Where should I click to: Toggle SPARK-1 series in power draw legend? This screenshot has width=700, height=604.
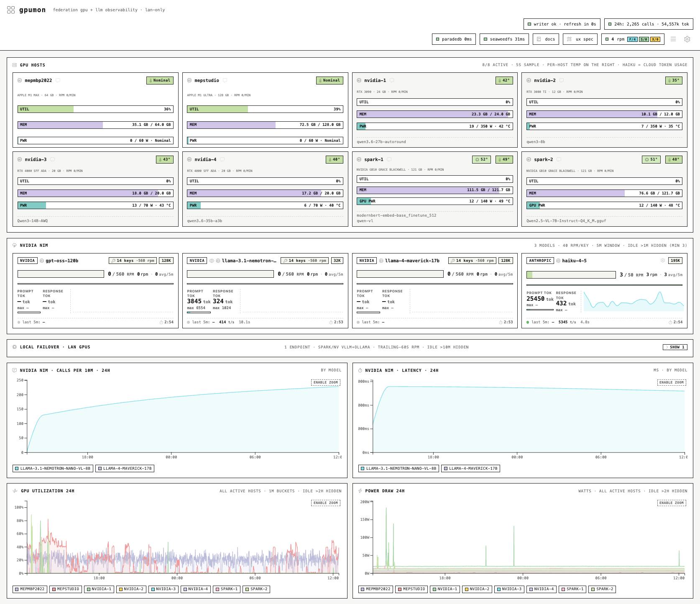tap(572, 589)
